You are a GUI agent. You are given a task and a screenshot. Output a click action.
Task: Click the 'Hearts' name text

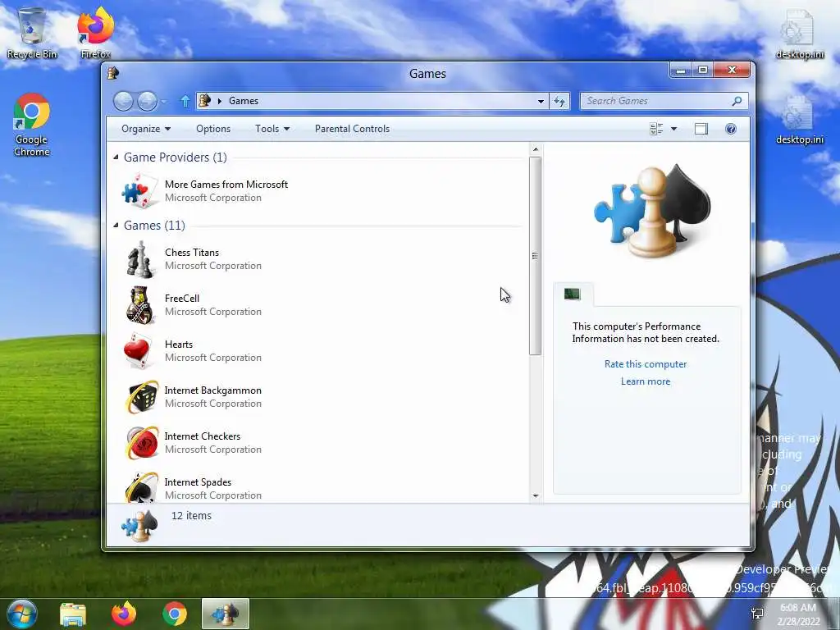(179, 345)
